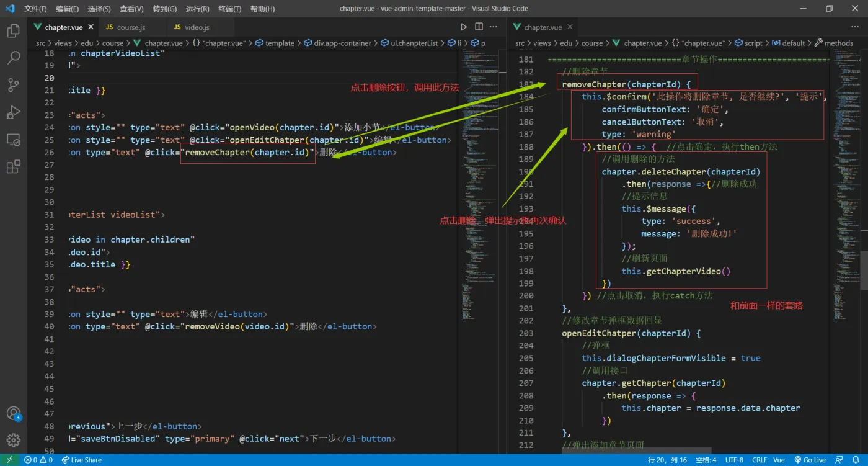
Task: Click this.getChapterVideo() on line 198
Action: tap(676, 271)
